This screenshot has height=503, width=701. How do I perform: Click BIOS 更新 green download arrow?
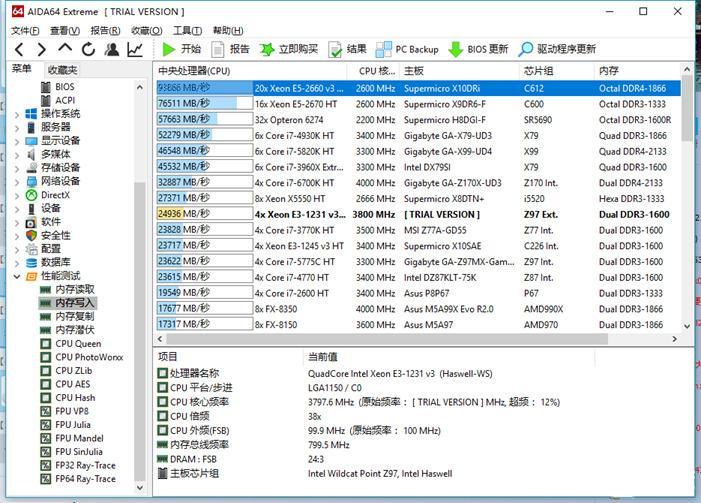click(455, 49)
